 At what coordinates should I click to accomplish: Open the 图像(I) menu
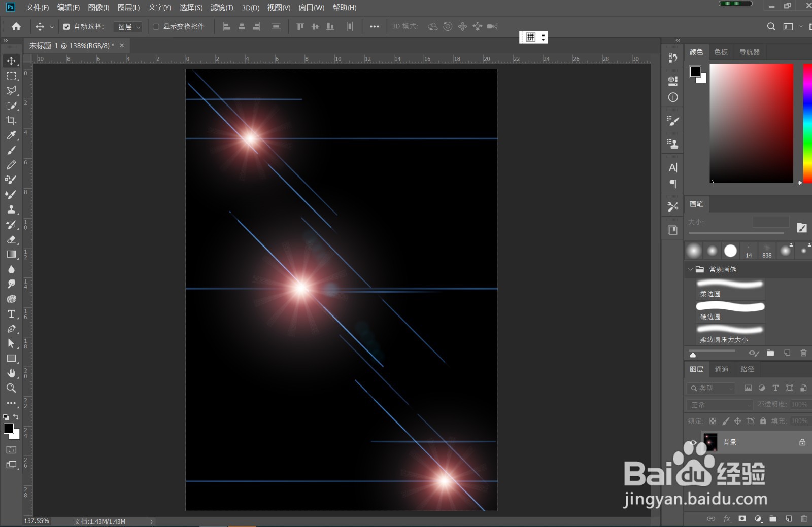pyautogui.click(x=98, y=8)
